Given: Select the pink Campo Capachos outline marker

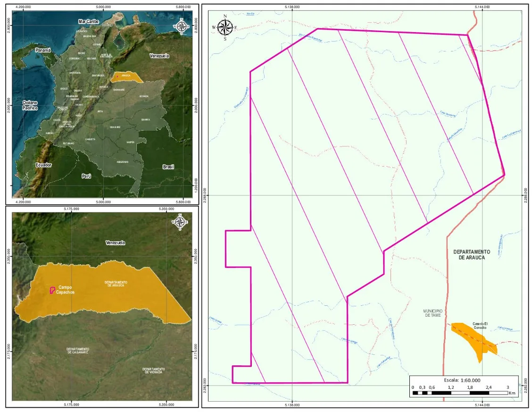Looking at the screenshot, I should pos(52,290).
